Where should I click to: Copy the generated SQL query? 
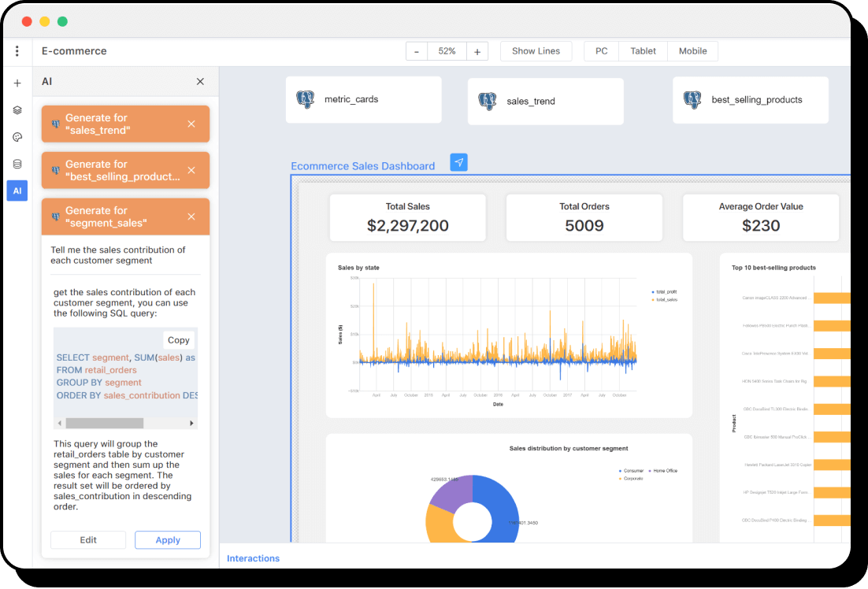coord(179,340)
